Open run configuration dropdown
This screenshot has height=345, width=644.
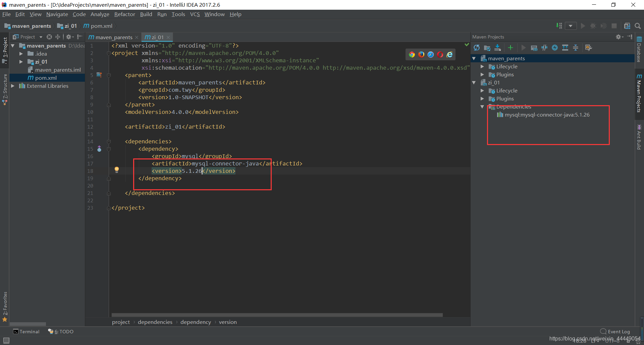click(x=571, y=26)
